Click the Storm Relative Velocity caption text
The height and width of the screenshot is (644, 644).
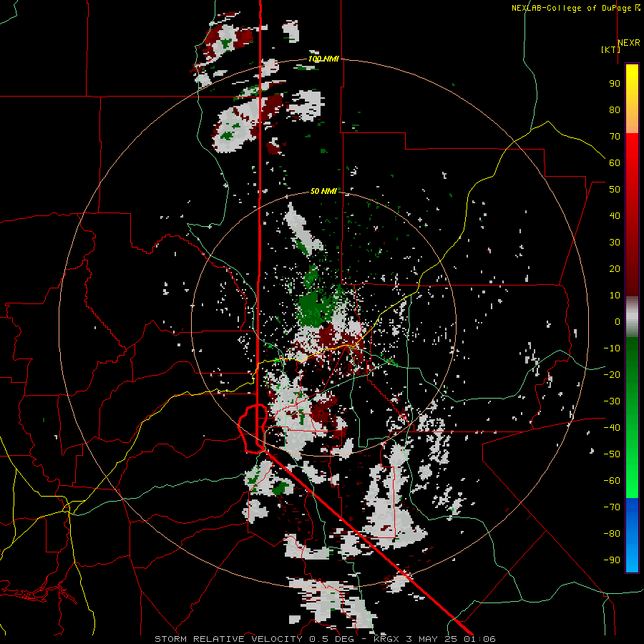click(325, 639)
